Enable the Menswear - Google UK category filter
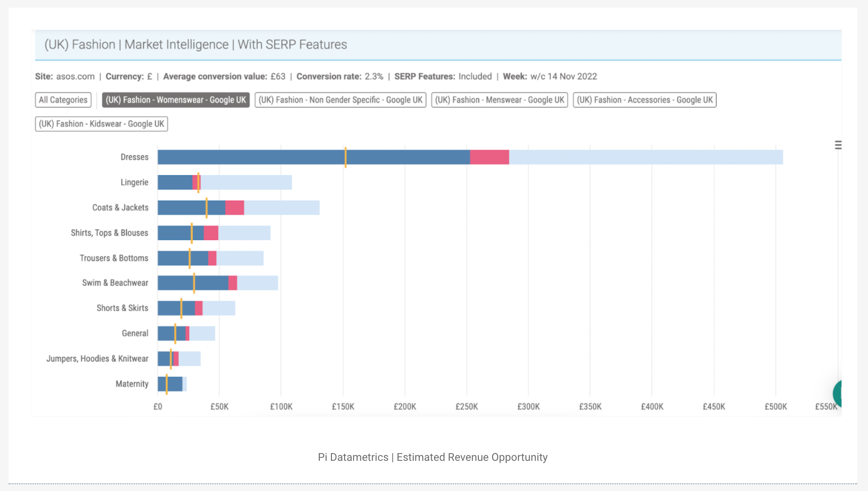868x491 pixels. click(x=499, y=100)
